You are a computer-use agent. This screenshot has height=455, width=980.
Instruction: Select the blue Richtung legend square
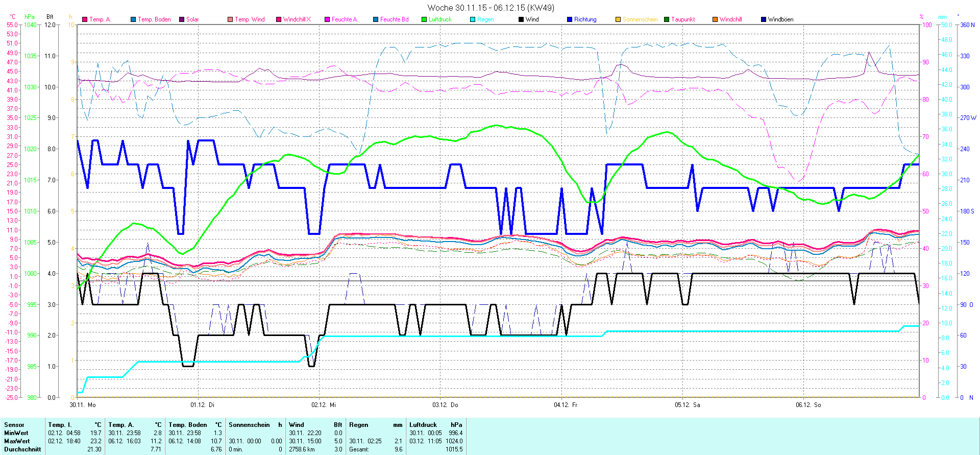click(x=570, y=19)
